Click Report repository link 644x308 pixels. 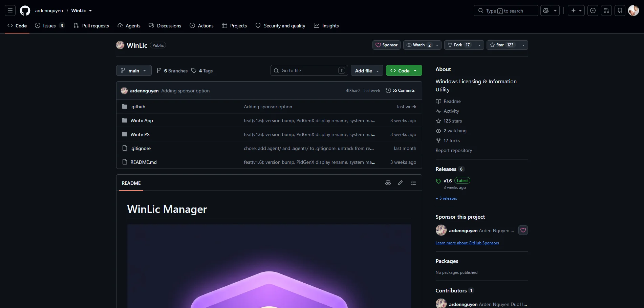(454, 150)
